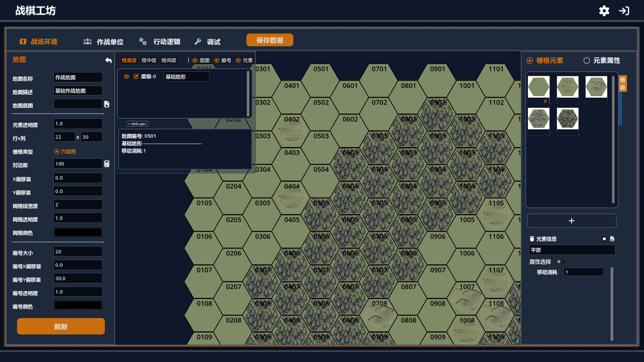Select the 栅格元素 radio button
Viewport: 644px width, 362px height.
pyautogui.click(x=530, y=60)
